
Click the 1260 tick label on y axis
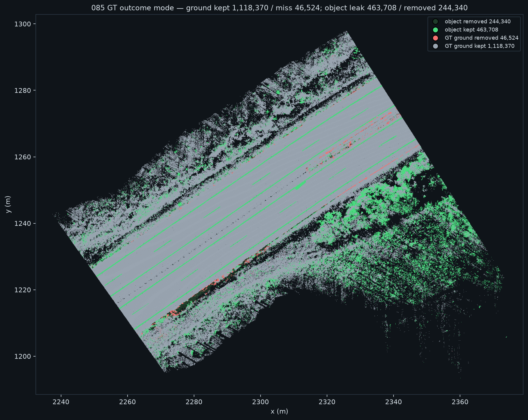pyautogui.click(x=23, y=157)
